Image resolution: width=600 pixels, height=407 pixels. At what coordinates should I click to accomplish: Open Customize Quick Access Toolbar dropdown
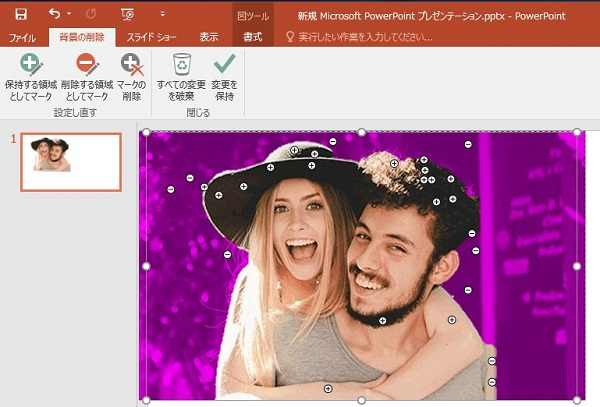point(163,14)
